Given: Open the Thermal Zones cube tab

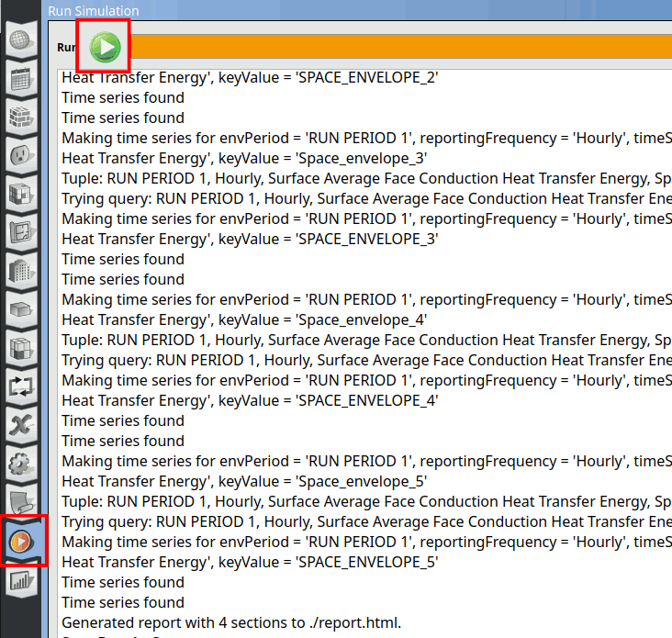Looking at the screenshot, I should (x=20, y=349).
